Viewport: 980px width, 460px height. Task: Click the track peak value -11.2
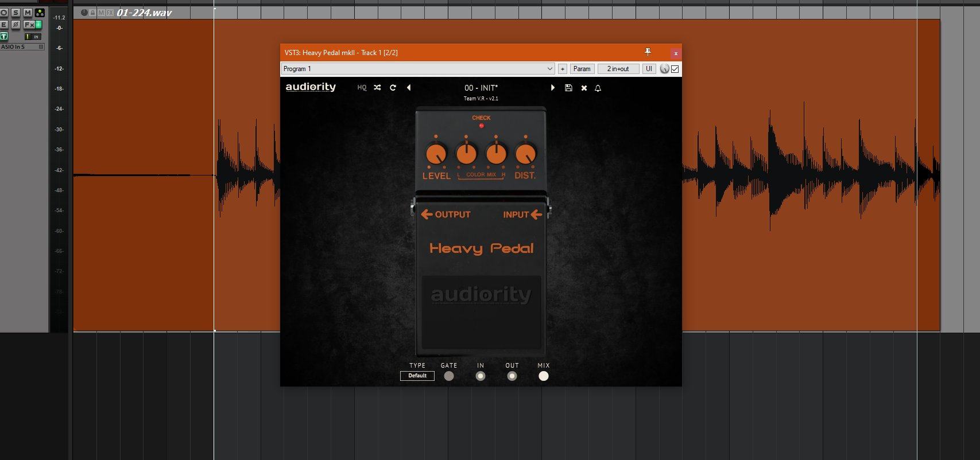(x=59, y=18)
